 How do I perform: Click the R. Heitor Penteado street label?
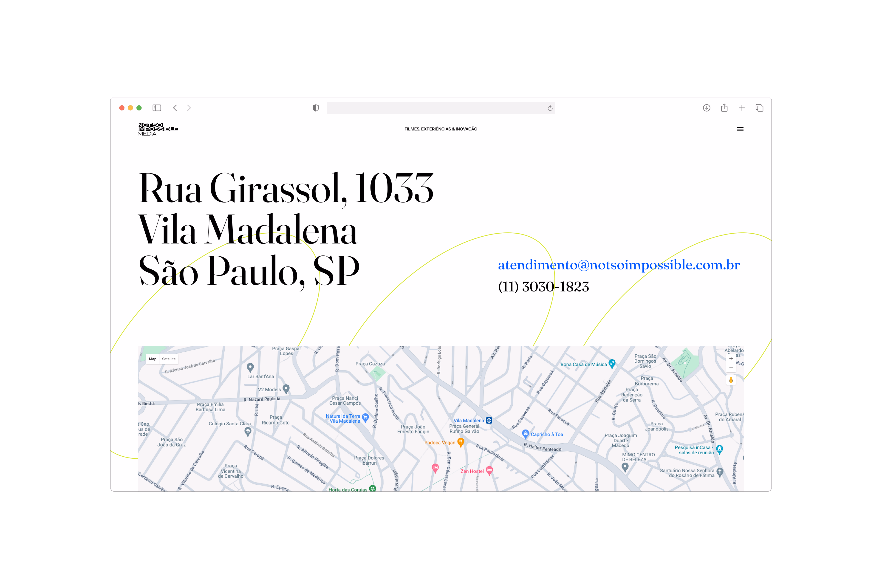click(543, 447)
